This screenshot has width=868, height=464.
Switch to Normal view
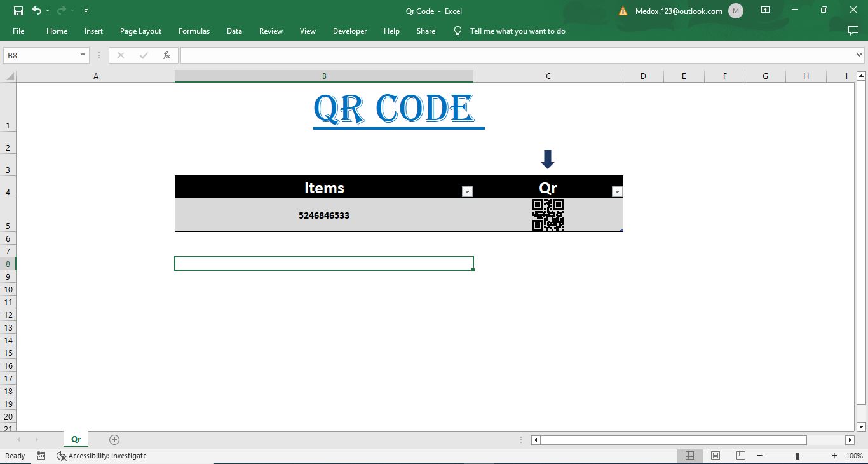(x=689, y=456)
